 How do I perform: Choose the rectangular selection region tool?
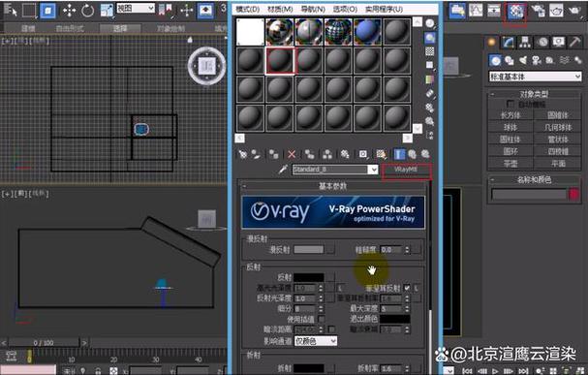point(29,10)
